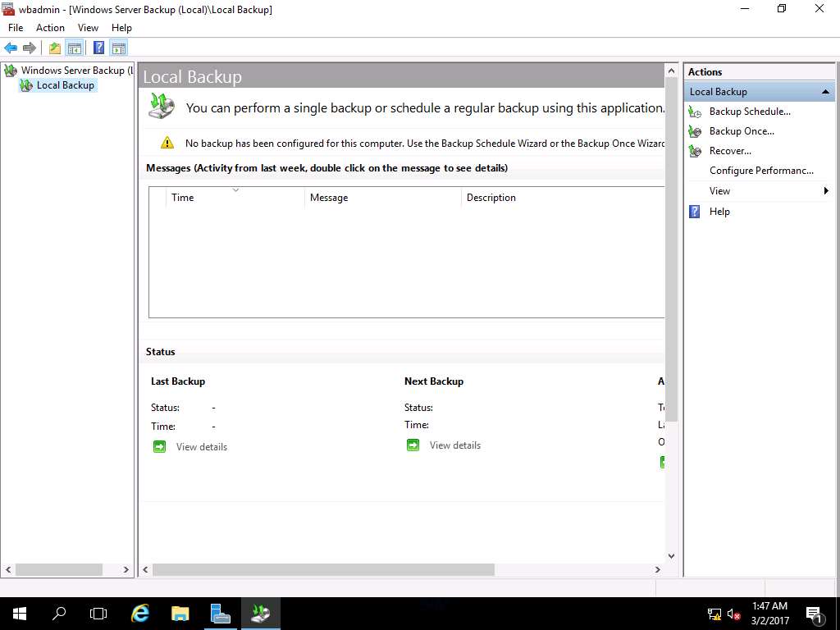Launch Internet Explorer from taskbar
The image size is (840, 630).
coord(139,614)
